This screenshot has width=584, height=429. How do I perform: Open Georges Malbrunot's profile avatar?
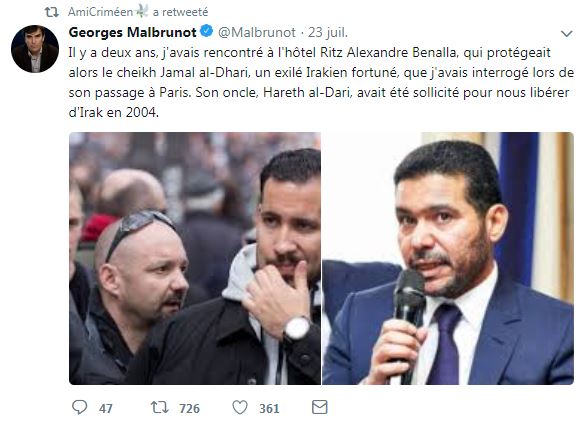(35, 49)
